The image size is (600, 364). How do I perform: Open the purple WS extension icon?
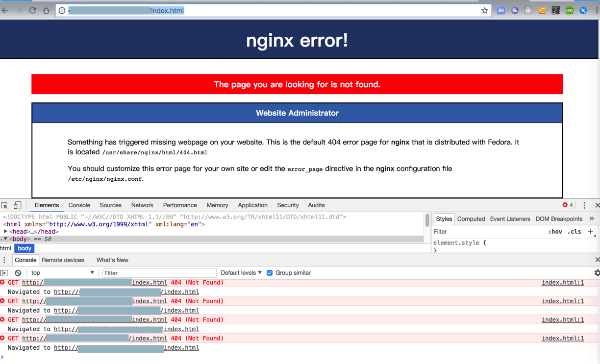(x=515, y=10)
